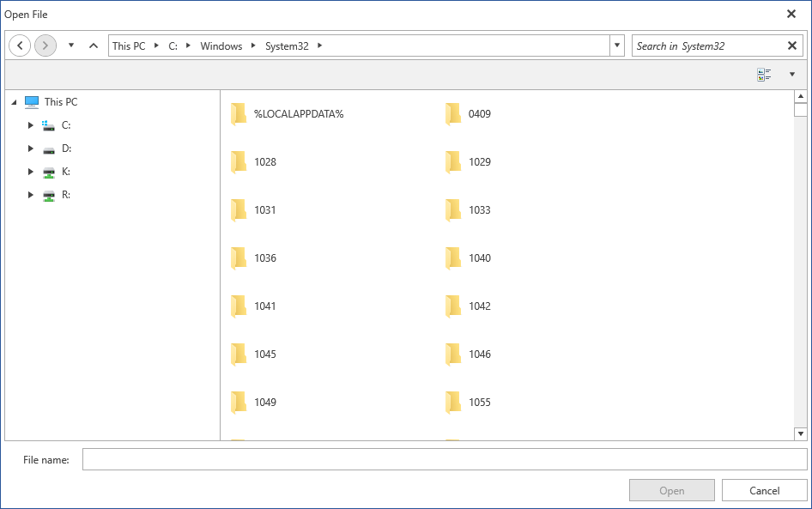Expand the D: drive node
The width and height of the screenshot is (812, 509).
[x=31, y=148]
